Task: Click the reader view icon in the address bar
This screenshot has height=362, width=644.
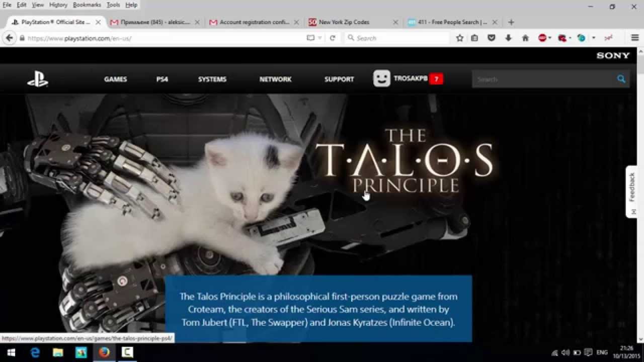Action: 310,38
